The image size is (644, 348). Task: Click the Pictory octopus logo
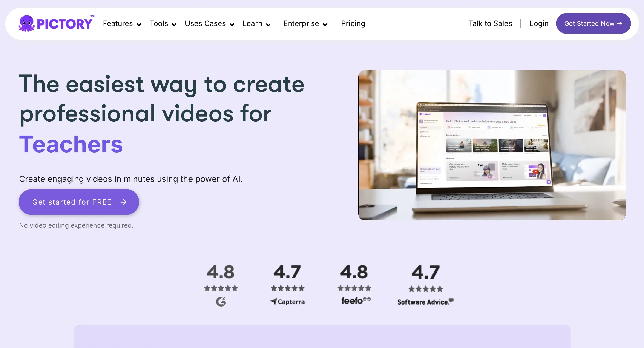26,23
